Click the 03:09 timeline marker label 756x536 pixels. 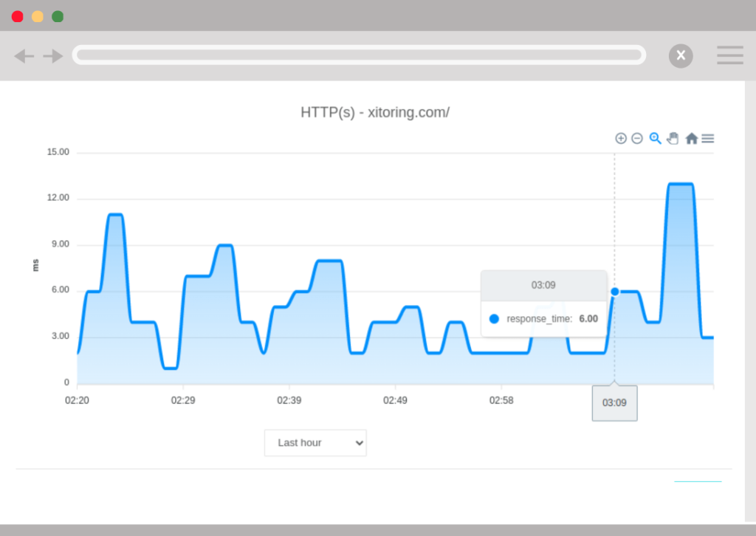click(x=614, y=402)
